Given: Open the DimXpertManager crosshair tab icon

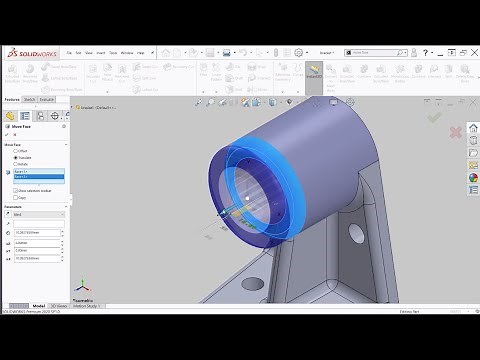Looking at the screenshot, I should 55,116.
